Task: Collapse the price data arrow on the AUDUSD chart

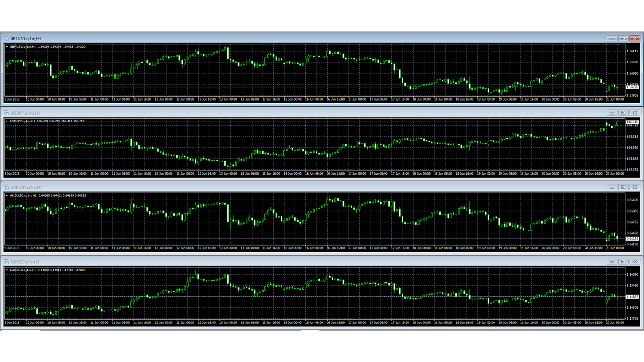Action: [8, 195]
